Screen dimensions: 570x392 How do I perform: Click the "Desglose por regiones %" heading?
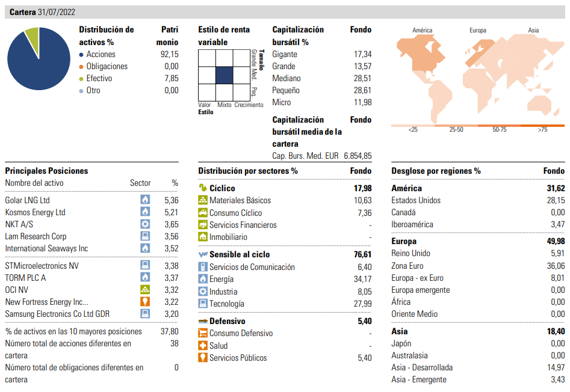point(436,171)
